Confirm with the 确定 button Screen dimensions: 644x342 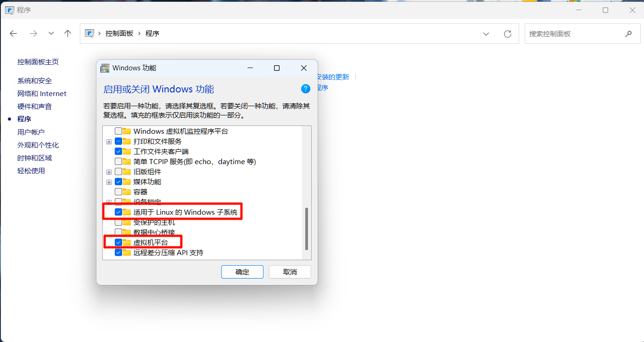[x=242, y=272]
